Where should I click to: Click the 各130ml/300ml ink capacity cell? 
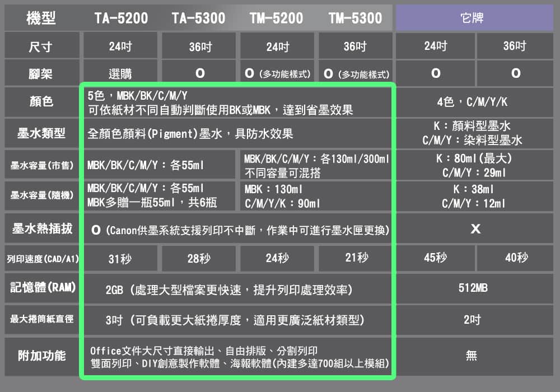(316, 165)
